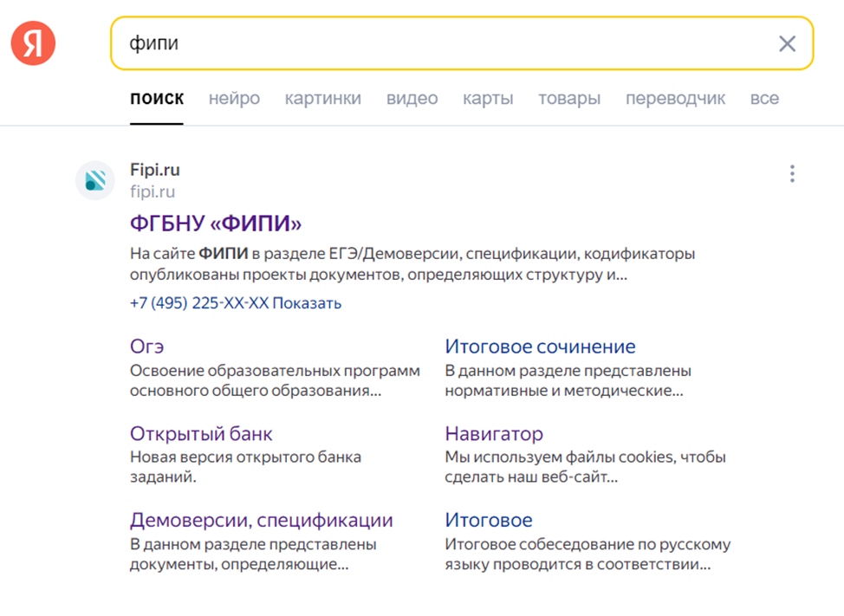Switch to the видео tab
The image size is (844, 616).
coord(412,99)
